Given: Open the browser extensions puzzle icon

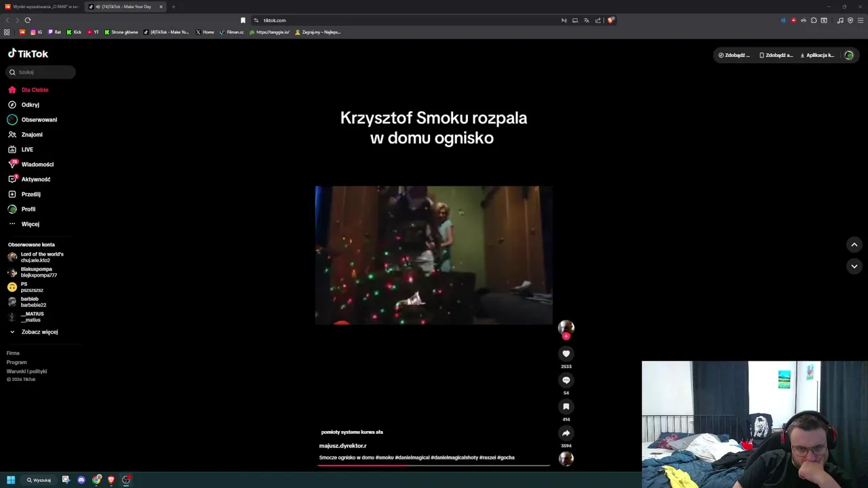Looking at the screenshot, I should 814,20.
